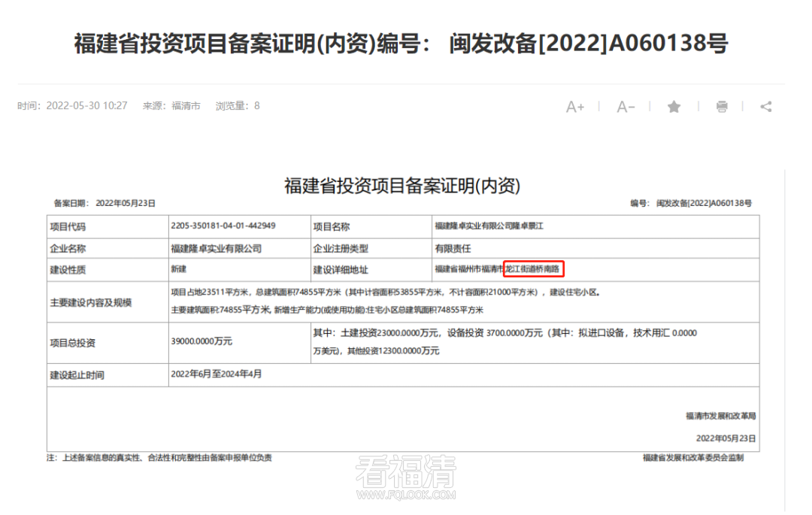Click the 建设起止时间 label cell

108,375
